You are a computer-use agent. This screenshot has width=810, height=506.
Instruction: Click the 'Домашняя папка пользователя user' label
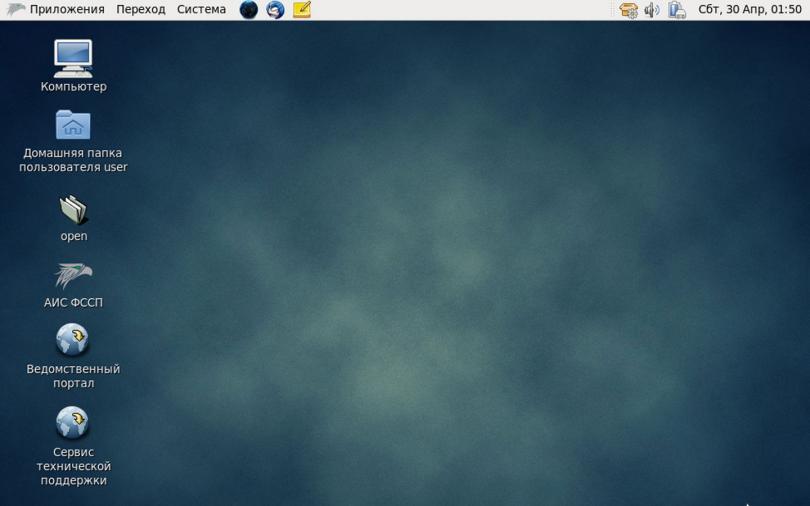pos(73,160)
